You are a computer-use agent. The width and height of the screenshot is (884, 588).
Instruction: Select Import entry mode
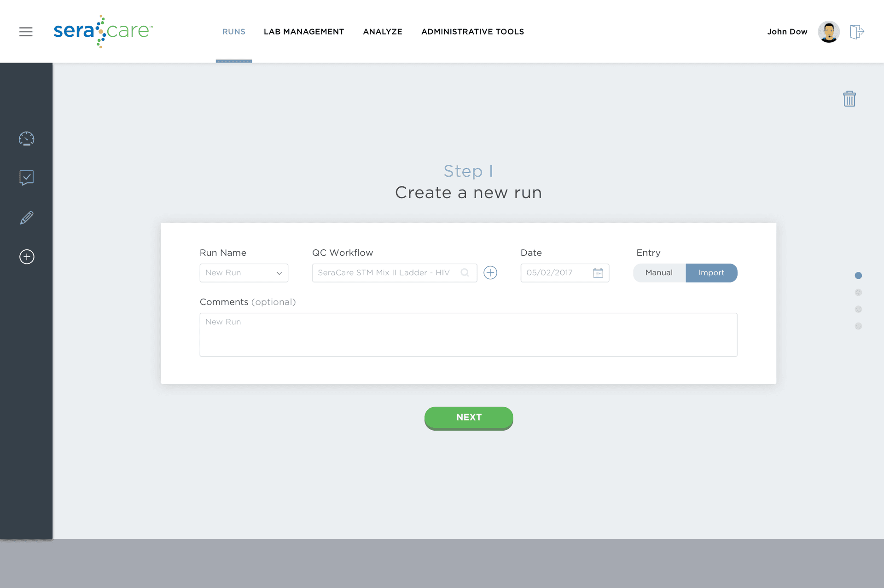pos(711,273)
